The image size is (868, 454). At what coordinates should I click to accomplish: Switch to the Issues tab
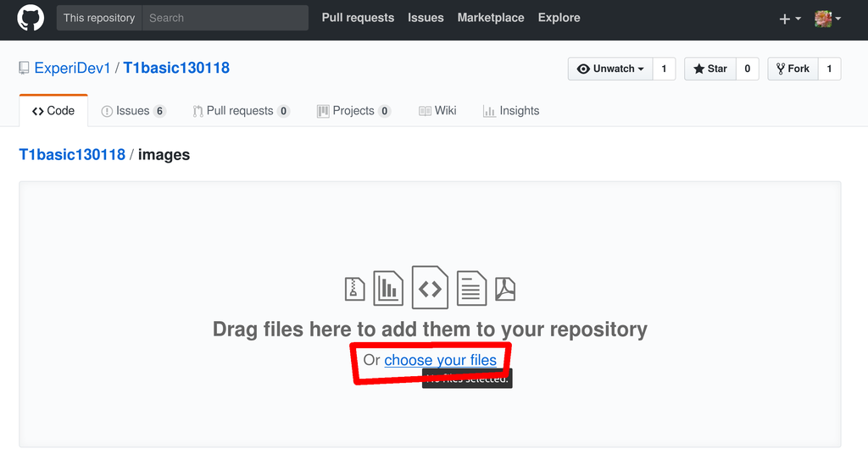point(133,111)
